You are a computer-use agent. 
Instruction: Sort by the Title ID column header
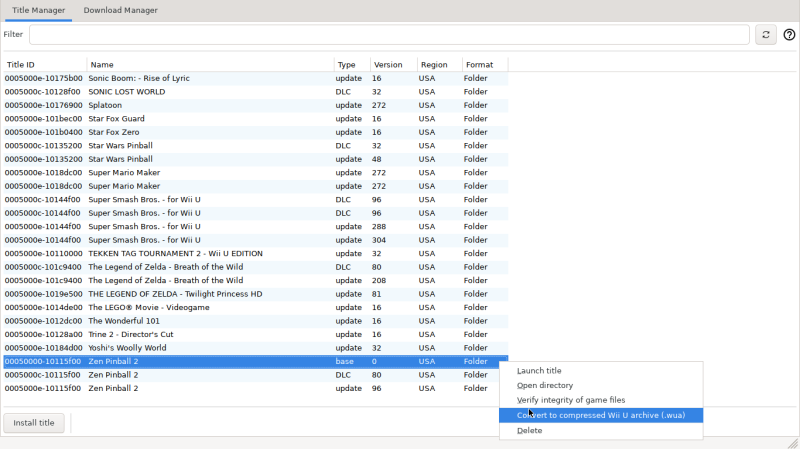pos(45,65)
